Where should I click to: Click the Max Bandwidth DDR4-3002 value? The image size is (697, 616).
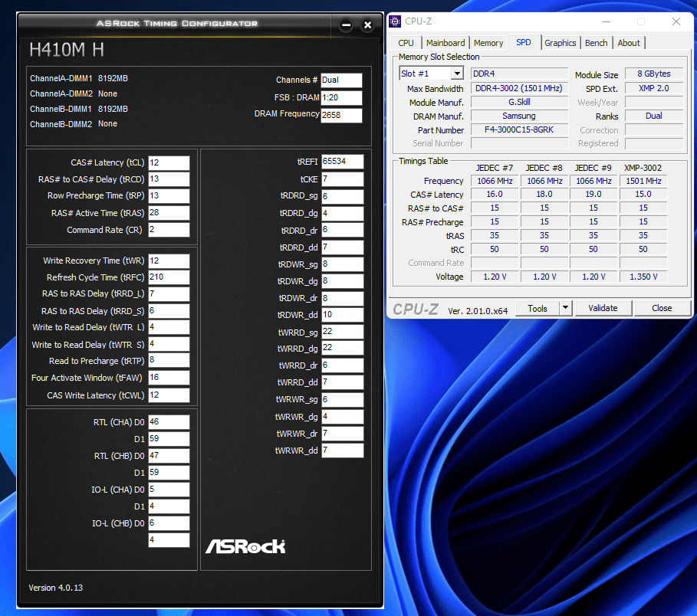(519, 88)
